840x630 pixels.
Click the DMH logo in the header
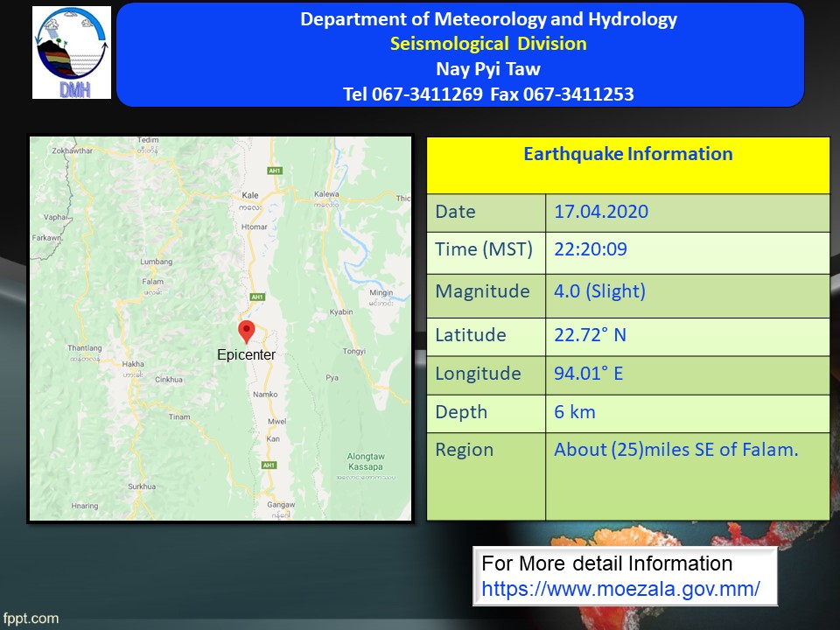pos(72,52)
